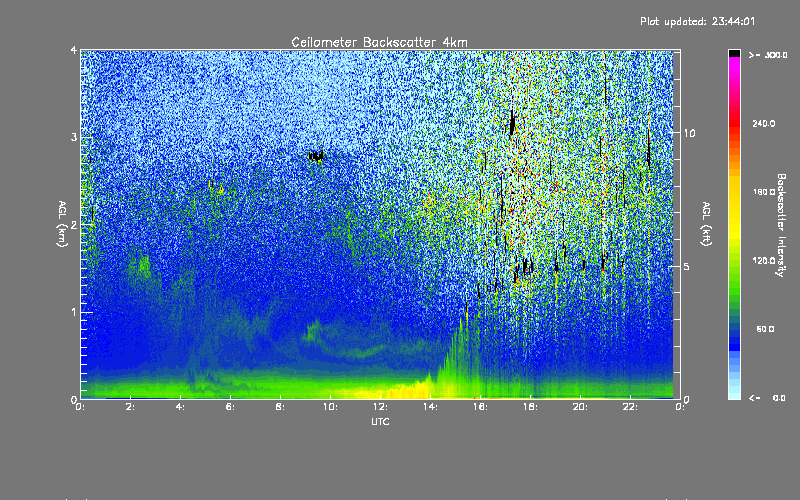Click the '22:' hour tick label
800x500 pixels.
(x=630, y=407)
